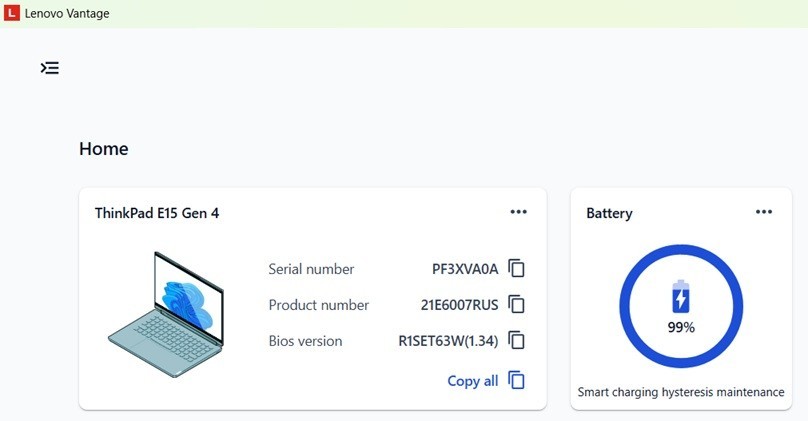Click the Home page heading
The image size is (808, 421).
[x=104, y=148]
